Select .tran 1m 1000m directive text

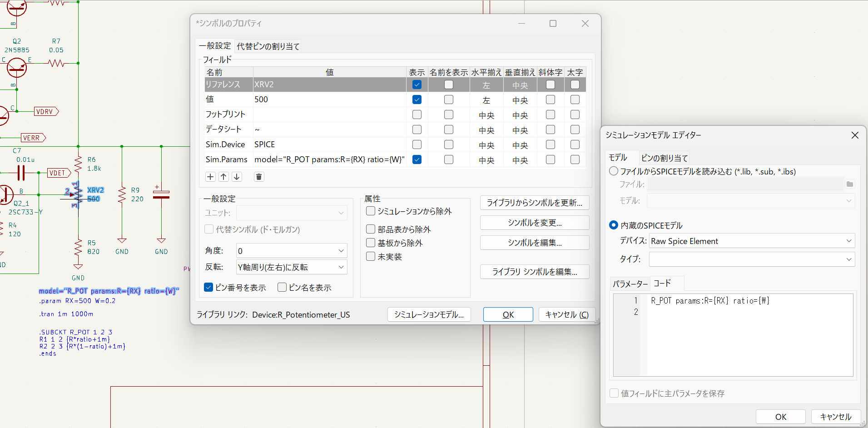click(66, 314)
